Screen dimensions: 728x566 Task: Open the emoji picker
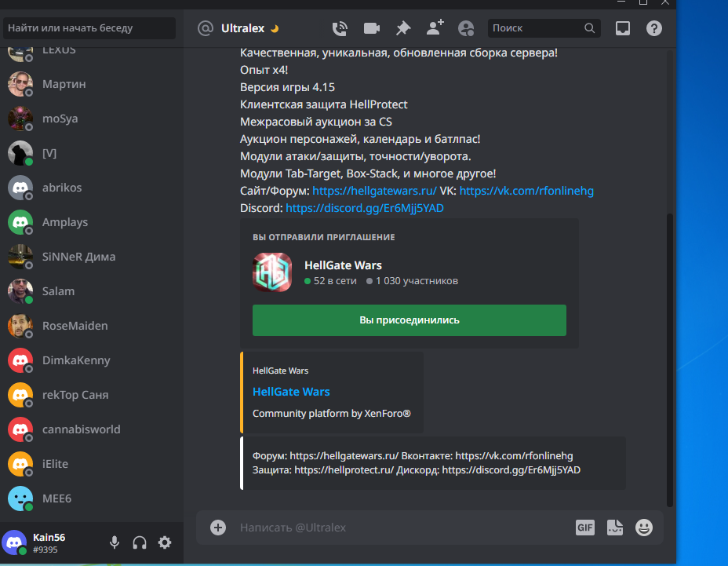644,528
